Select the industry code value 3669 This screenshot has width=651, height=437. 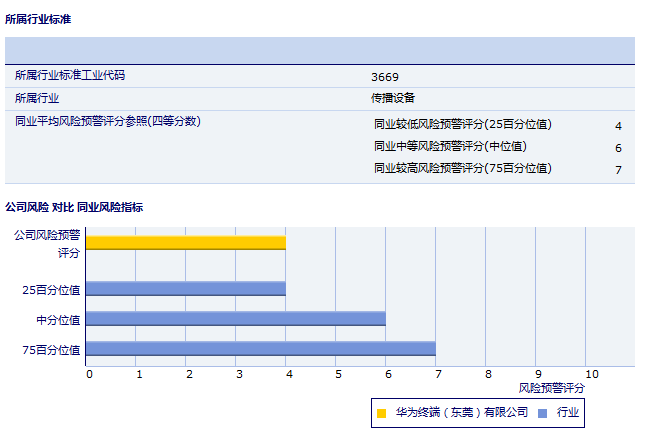384,77
